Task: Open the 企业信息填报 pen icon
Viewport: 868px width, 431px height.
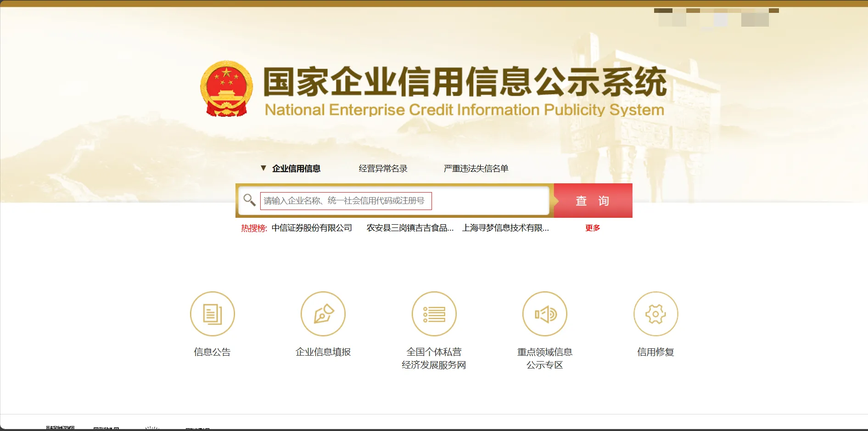Action: click(323, 314)
